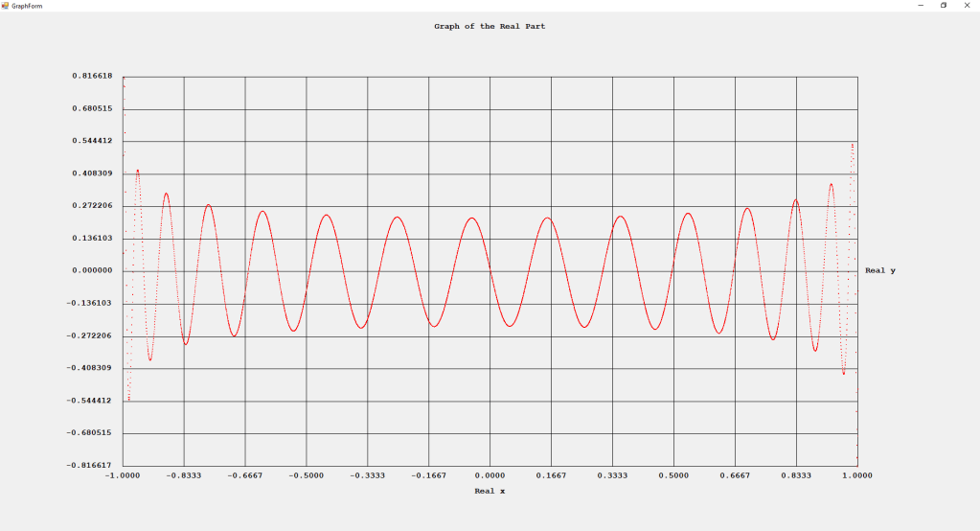Click the GraphForm title bar text
The height and width of the screenshot is (531, 980).
click(x=27, y=6)
